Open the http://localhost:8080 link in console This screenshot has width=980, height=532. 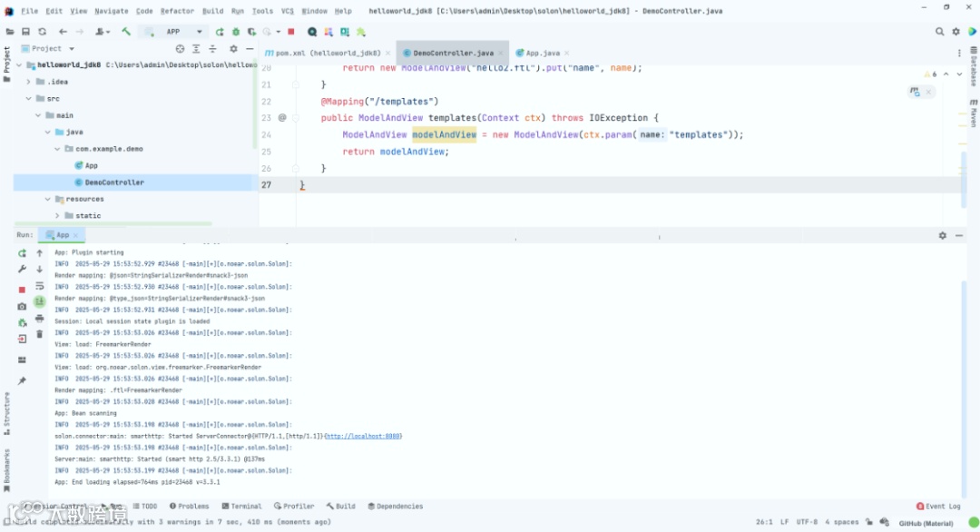pyautogui.click(x=362, y=437)
